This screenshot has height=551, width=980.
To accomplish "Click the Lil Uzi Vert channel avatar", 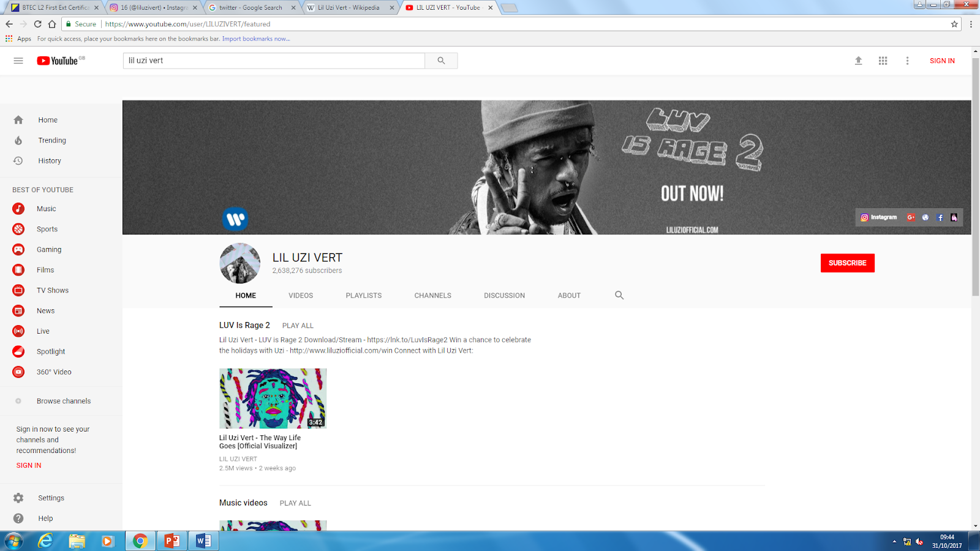I will (x=240, y=263).
